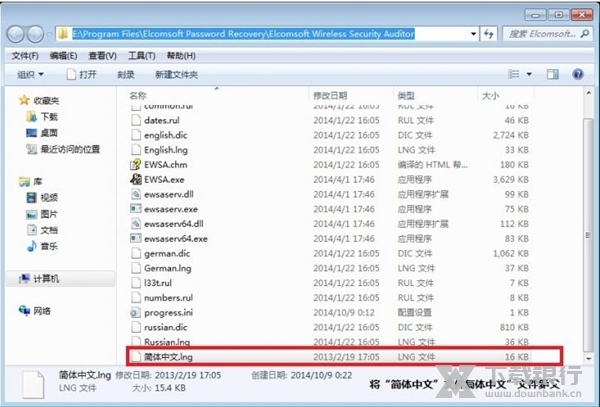Screen dimensions: 600x407
Task: Click the scrollbar up arrow
Action: (x=589, y=93)
